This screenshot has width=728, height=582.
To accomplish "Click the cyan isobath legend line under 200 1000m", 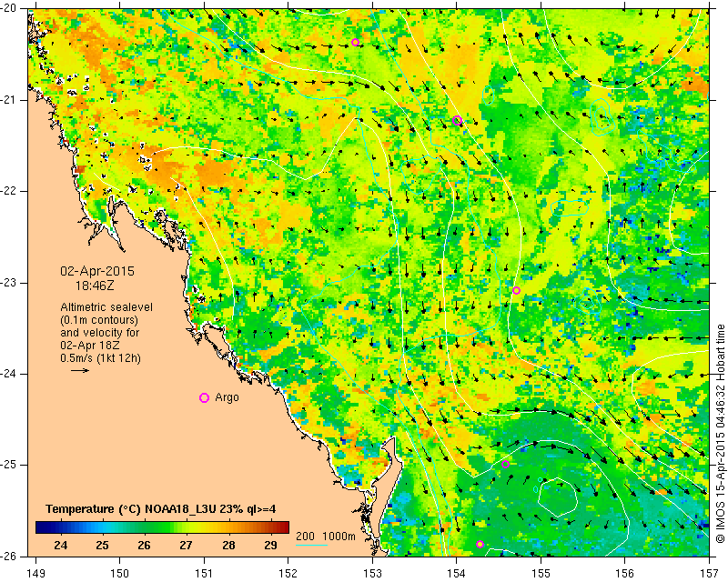I will point(311,545).
